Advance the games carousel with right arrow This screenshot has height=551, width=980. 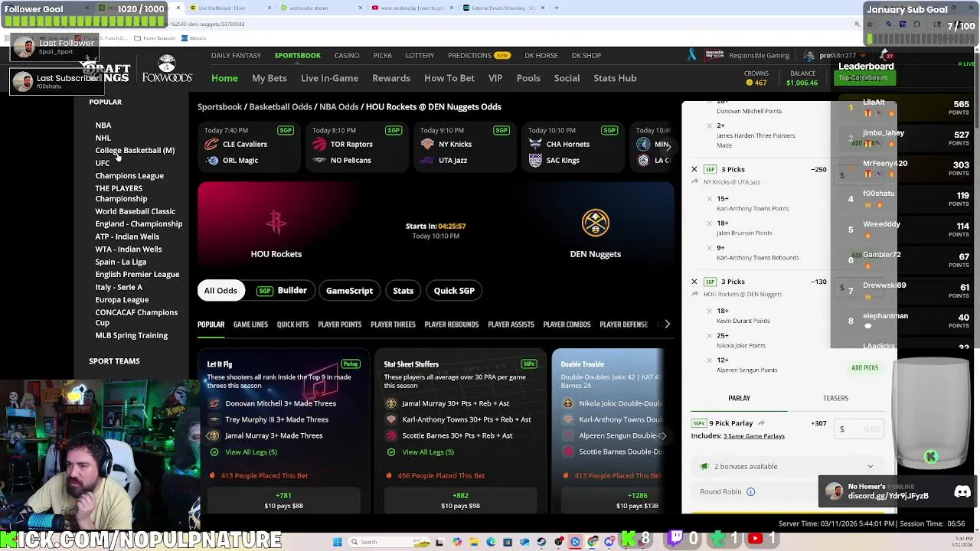click(x=668, y=145)
